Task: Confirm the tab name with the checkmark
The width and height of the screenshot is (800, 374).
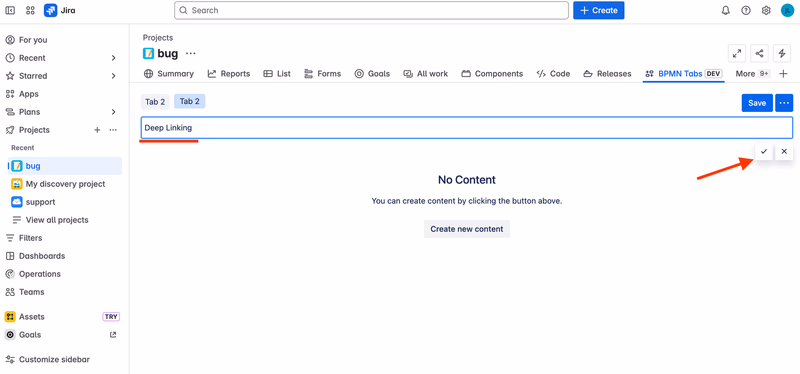Action: 764,152
